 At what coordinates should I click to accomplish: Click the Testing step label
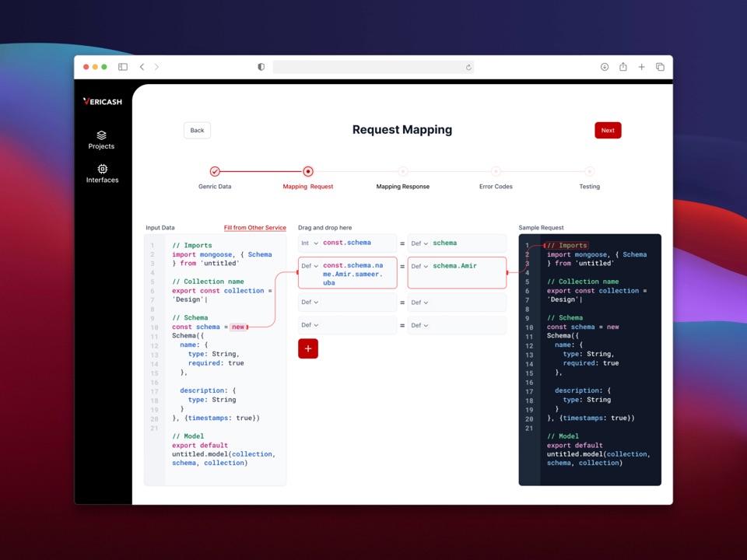[x=590, y=187]
